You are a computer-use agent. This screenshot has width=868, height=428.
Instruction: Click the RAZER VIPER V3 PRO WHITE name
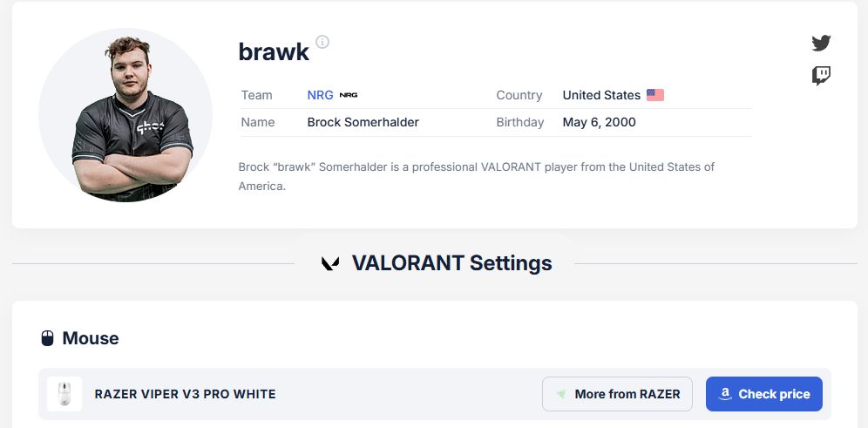185,394
